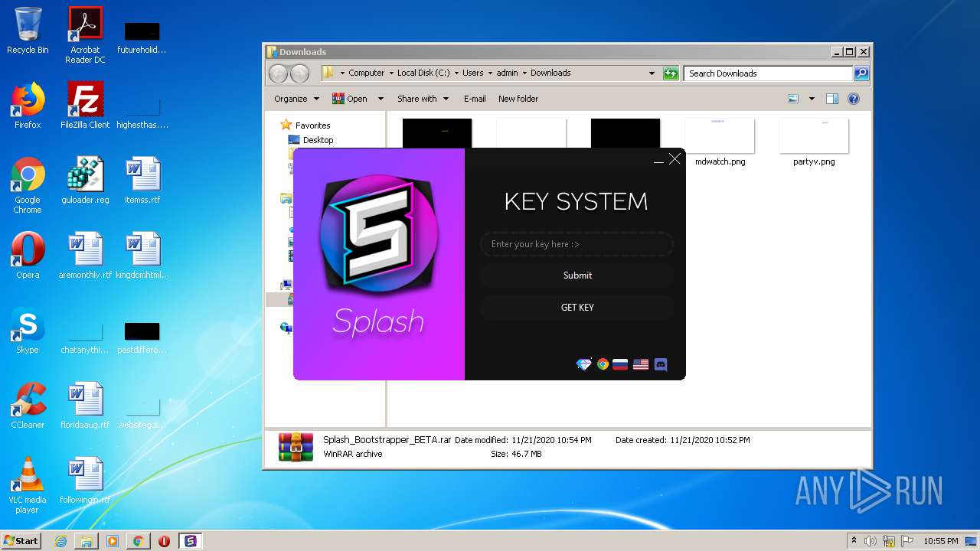Click the Search Downloads box
980x551 pixels.
click(768, 73)
